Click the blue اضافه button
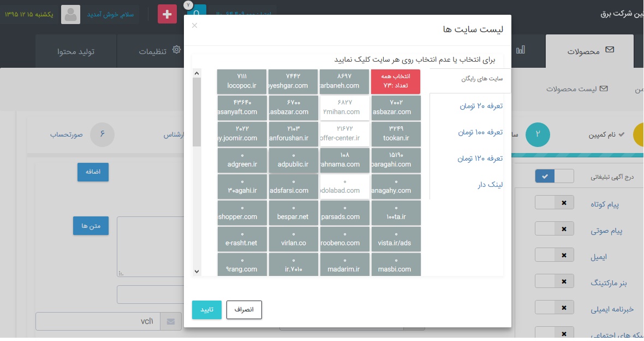Image resolution: width=644 pixels, height=341 pixels. click(x=93, y=172)
